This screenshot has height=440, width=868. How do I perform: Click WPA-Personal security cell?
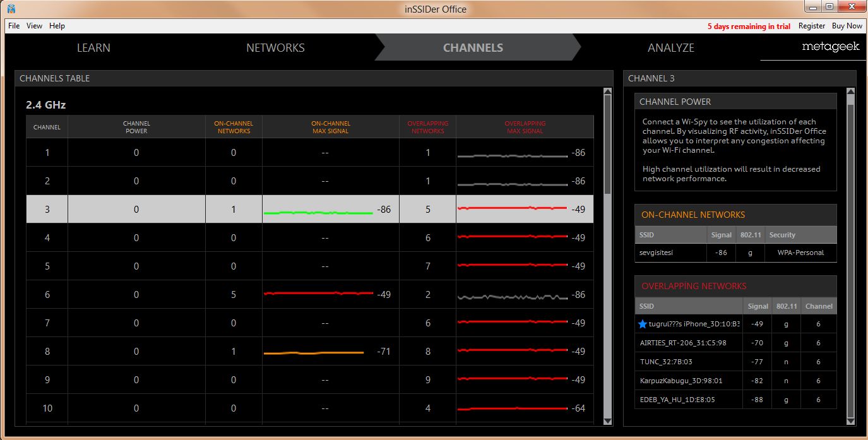click(x=800, y=253)
